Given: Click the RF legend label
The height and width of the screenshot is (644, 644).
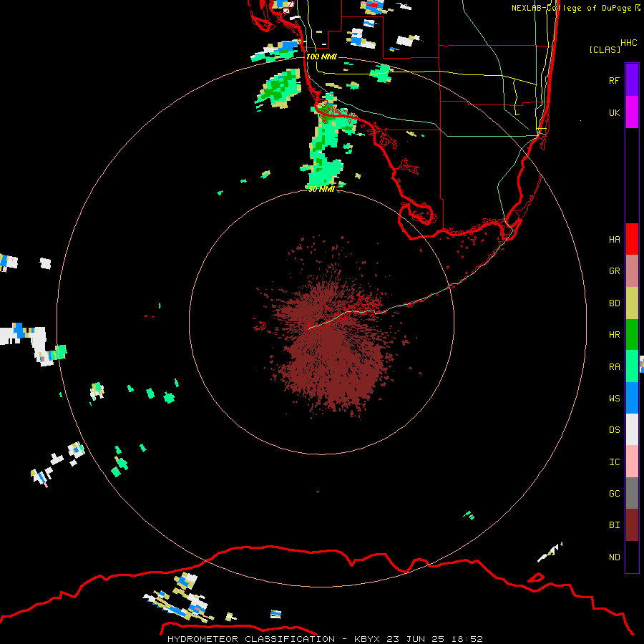Looking at the screenshot, I should click(x=614, y=80).
